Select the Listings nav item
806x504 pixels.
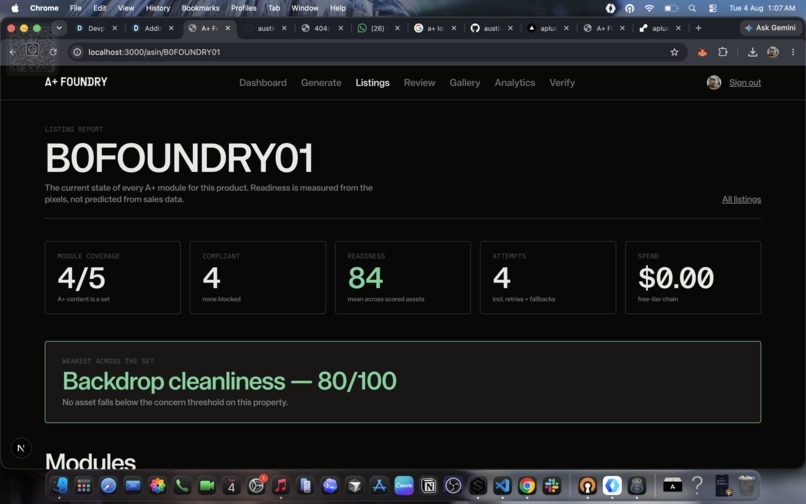pos(372,83)
